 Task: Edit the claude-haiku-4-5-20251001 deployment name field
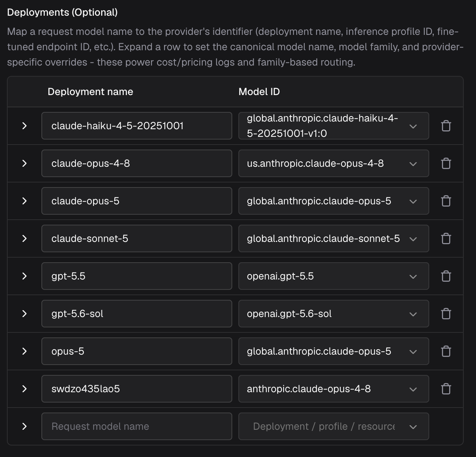pyautogui.click(x=137, y=126)
